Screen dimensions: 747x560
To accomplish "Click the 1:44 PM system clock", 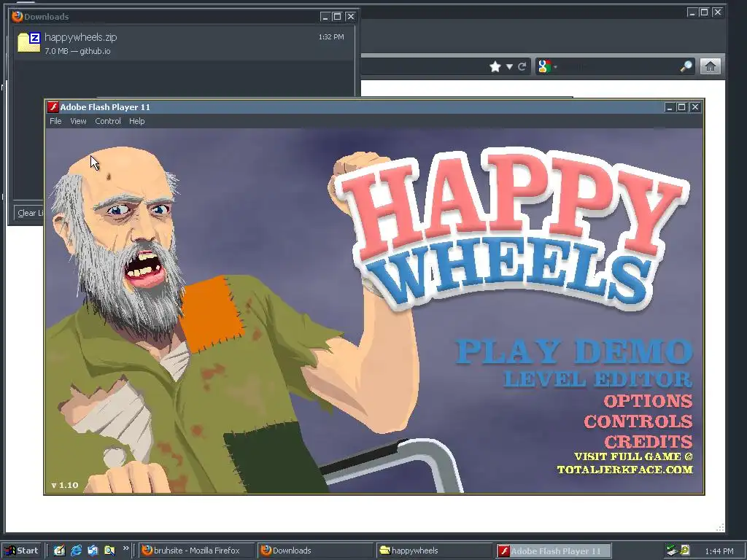I will [x=719, y=551].
